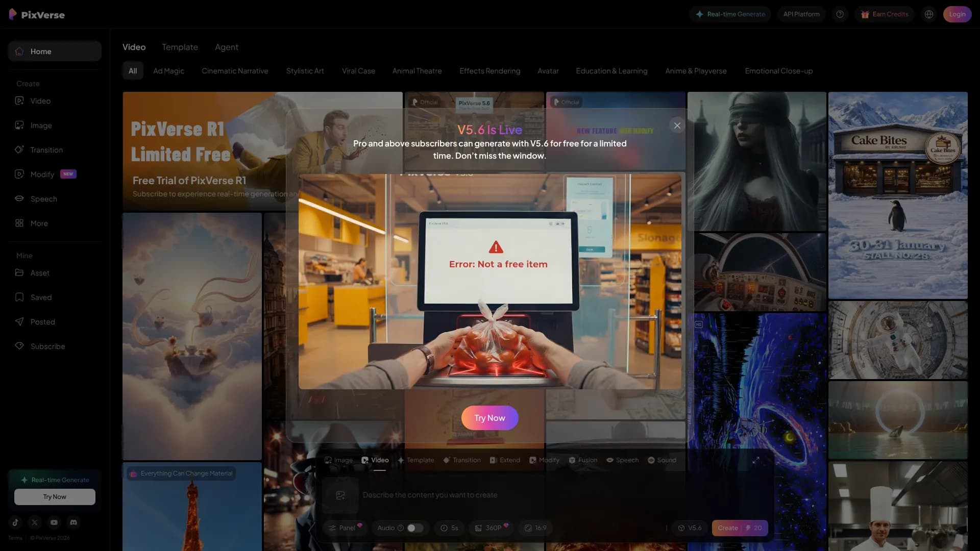This screenshot has width=980, height=551.
Task: Open the YouTube social link
Action: point(54,522)
